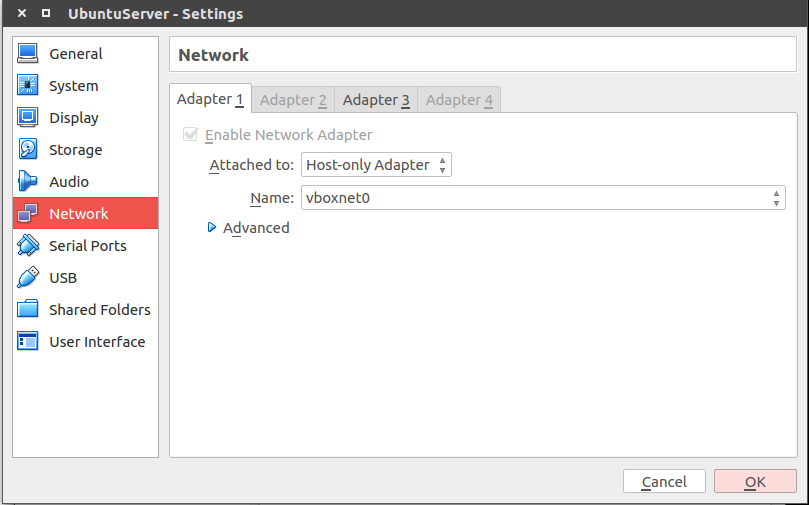Open the Attached to dropdown
This screenshot has height=505, width=809.
click(376, 165)
